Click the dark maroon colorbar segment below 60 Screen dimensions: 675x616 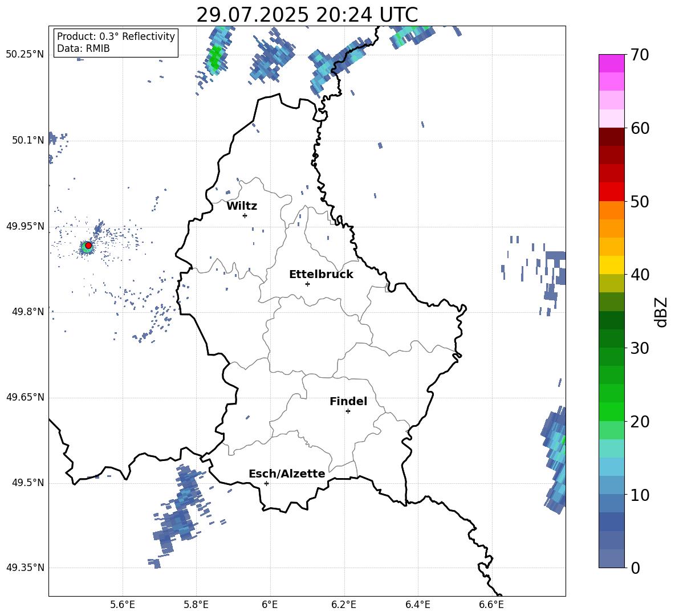point(611,137)
